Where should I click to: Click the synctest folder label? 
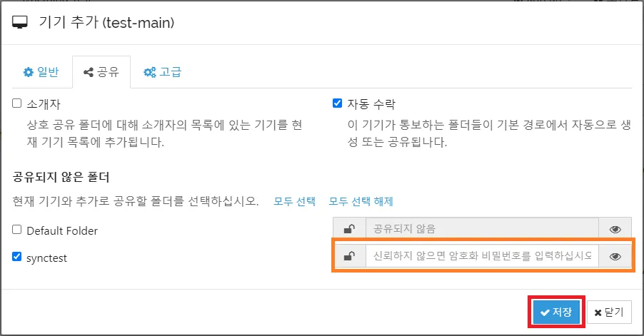point(46,258)
